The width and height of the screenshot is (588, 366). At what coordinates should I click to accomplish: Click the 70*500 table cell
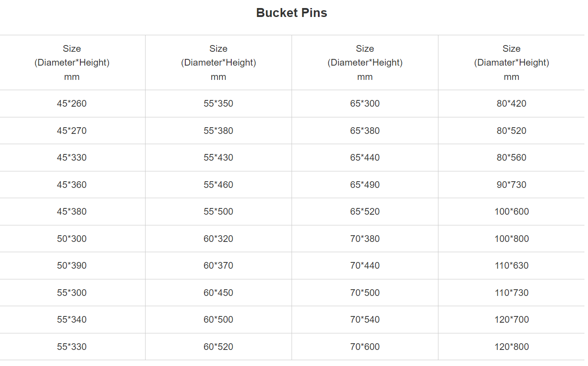[x=365, y=293]
